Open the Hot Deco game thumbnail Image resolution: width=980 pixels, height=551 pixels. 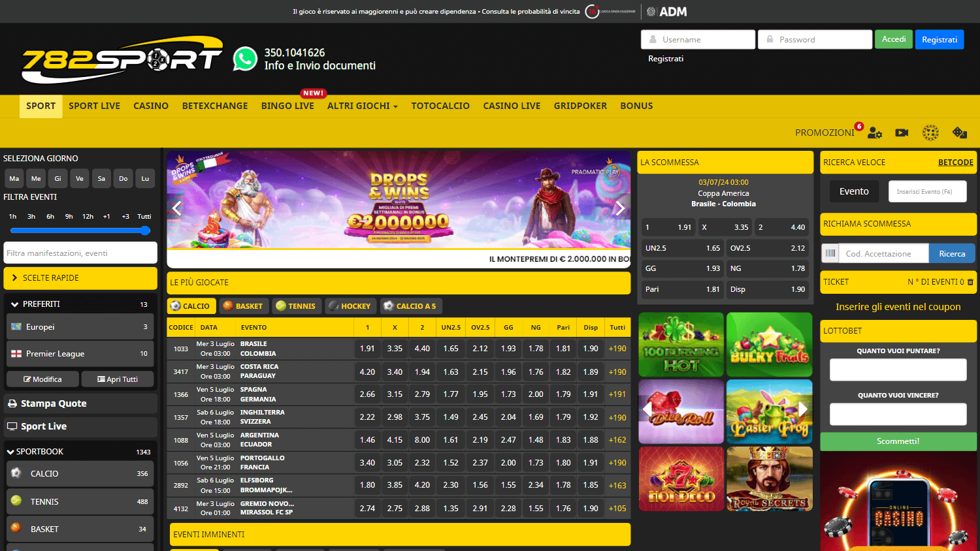tap(681, 479)
